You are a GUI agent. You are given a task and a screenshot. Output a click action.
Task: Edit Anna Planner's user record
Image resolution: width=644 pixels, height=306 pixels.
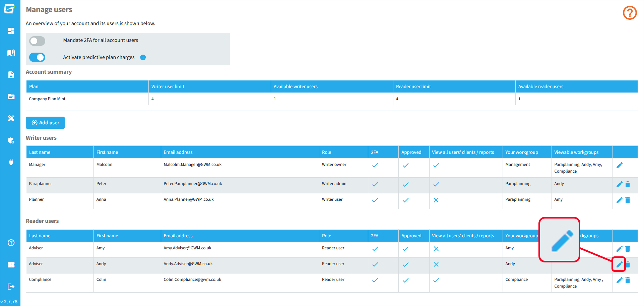coord(620,200)
